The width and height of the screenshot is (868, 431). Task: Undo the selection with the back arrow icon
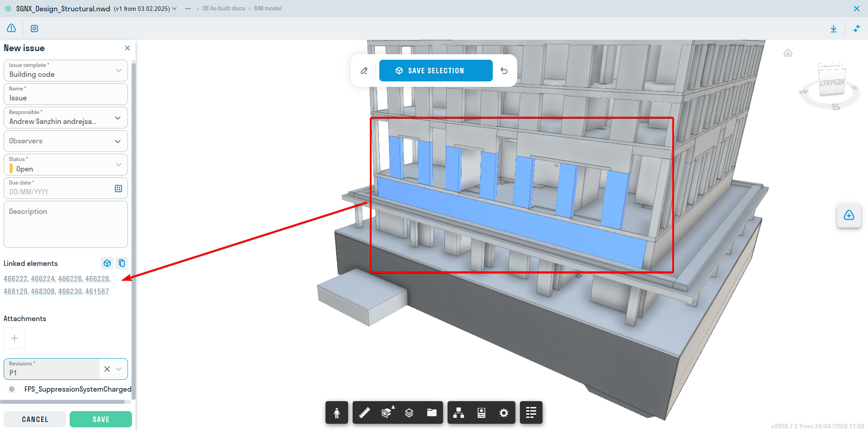pyautogui.click(x=504, y=71)
